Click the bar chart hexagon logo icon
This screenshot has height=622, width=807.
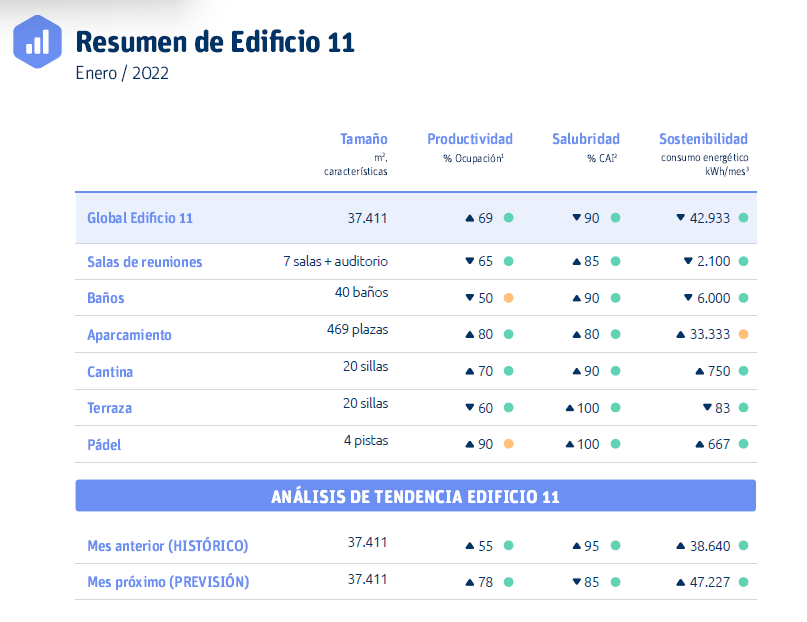pos(38,42)
